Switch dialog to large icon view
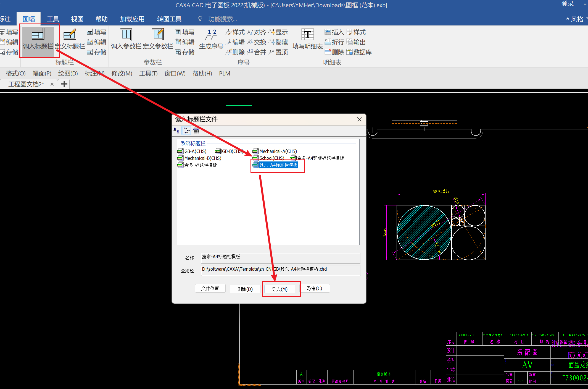The width and height of the screenshot is (588, 389). pyautogui.click(x=176, y=130)
